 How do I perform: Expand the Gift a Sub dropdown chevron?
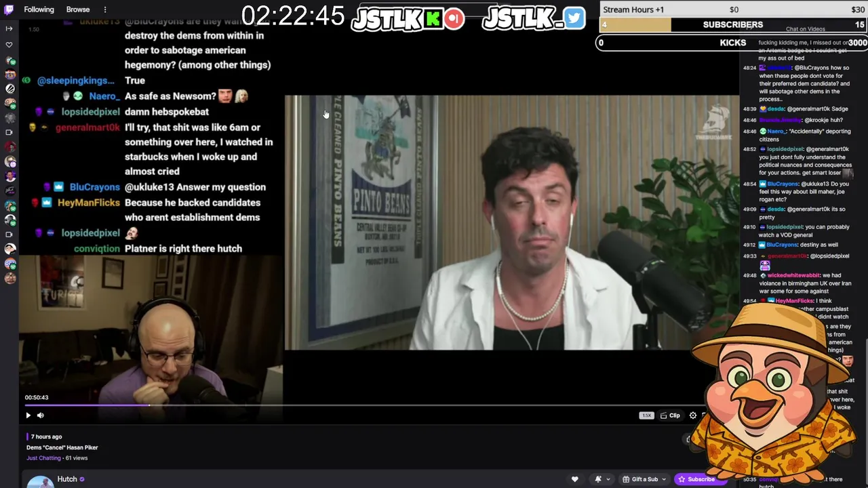(665, 479)
